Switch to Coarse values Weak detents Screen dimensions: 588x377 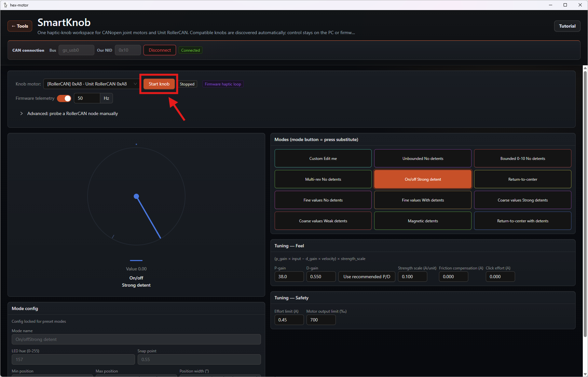coord(323,221)
